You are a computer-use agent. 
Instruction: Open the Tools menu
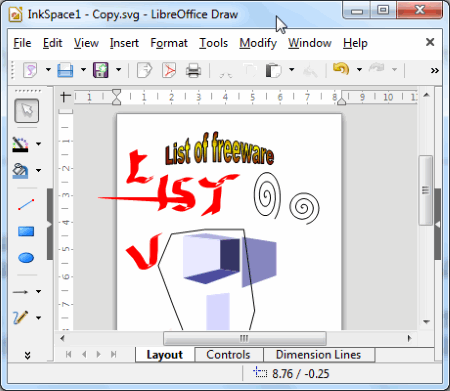[x=214, y=43]
